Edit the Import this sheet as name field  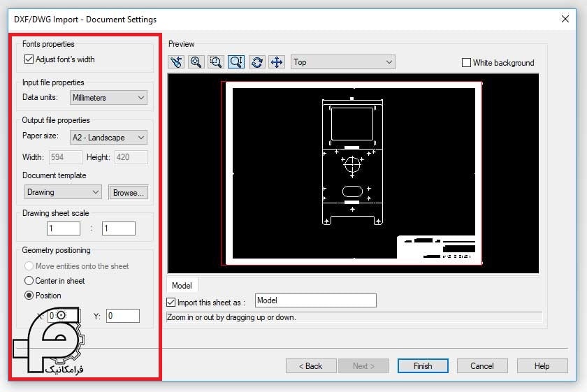click(x=316, y=300)
